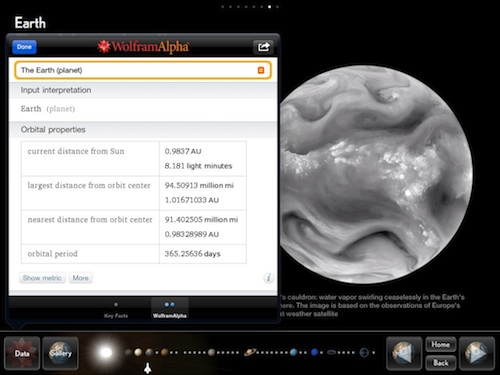
Task: Select deep-blue Neptune in the planet strip
Action: (314, 352)
